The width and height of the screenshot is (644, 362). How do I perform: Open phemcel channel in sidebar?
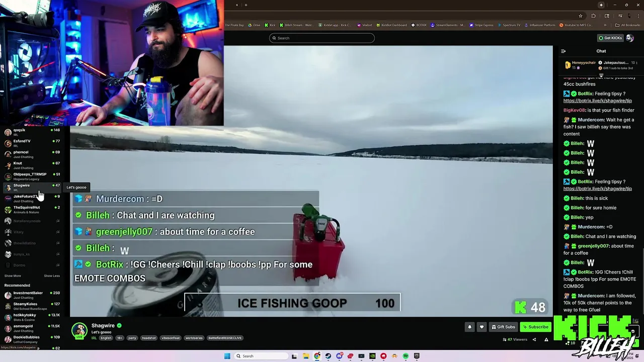(32, 154)
